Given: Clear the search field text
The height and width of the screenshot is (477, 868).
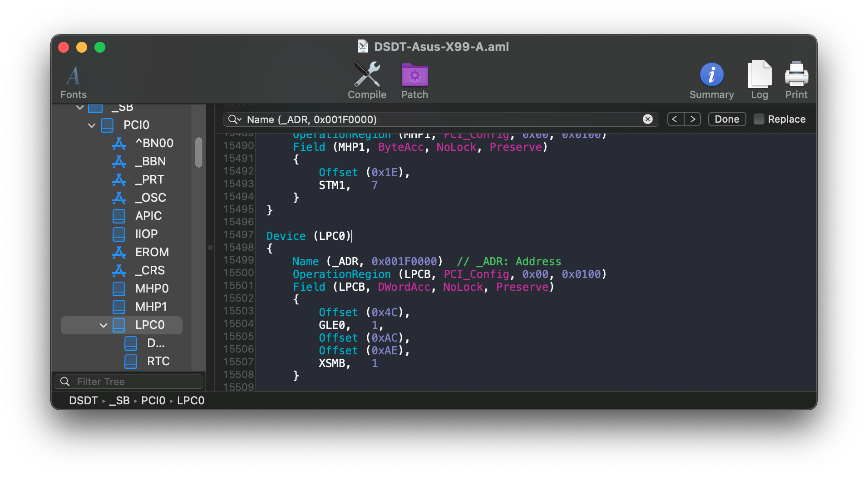Looking at the screenshot, I should click(648, 119).
